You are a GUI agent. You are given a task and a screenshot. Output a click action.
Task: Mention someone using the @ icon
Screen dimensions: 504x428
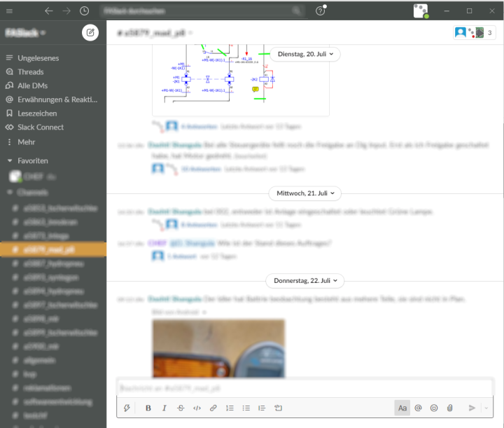[x=418, y=408]
